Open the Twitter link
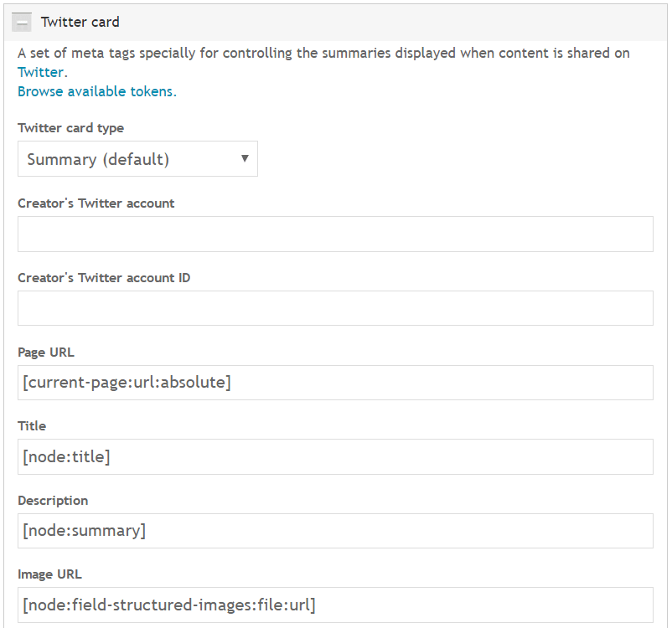Screen dimensions: 672x628 39,72
